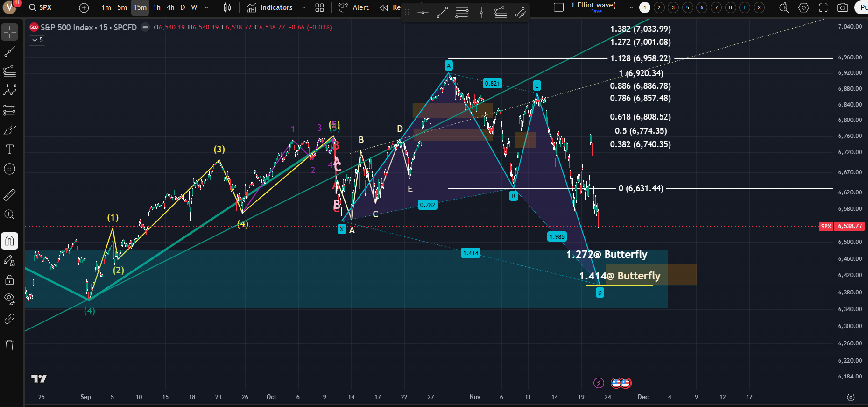Activate the ruler measure tool

9,195
